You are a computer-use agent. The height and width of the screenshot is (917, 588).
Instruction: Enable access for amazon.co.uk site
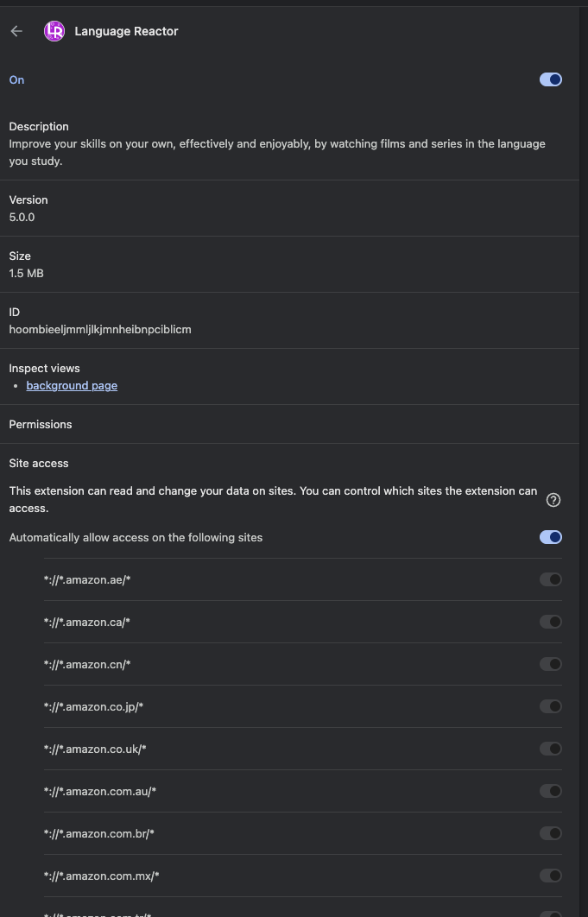[551, 749]
